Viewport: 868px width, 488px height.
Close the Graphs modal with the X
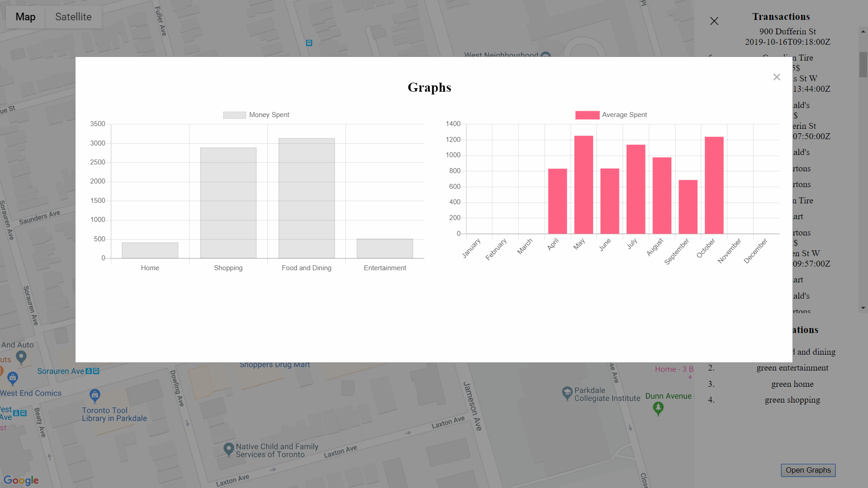776,77
